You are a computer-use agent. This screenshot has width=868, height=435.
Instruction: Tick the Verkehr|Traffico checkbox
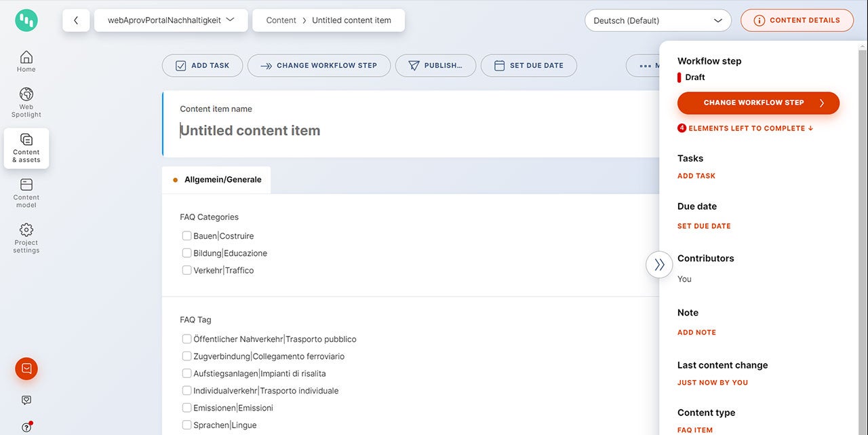[x=186, y=270]
